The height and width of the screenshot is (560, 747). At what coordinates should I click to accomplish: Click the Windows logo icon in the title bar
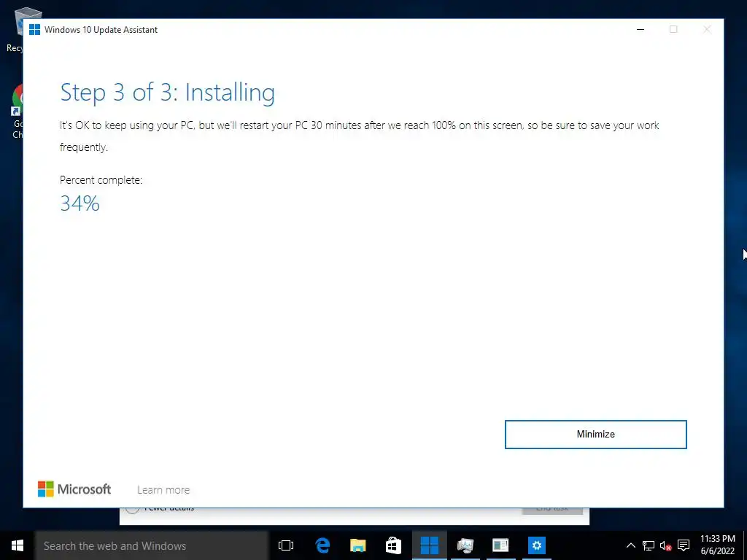34,29
